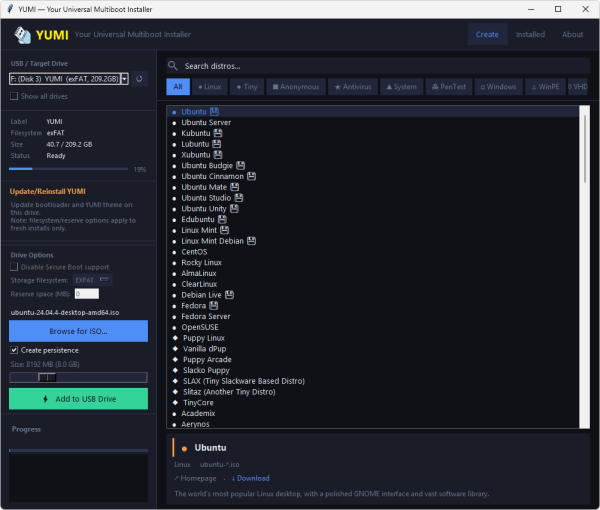Screen dimensions: 600x510
Task: Click the refresh drives icon
Action: 139,79
